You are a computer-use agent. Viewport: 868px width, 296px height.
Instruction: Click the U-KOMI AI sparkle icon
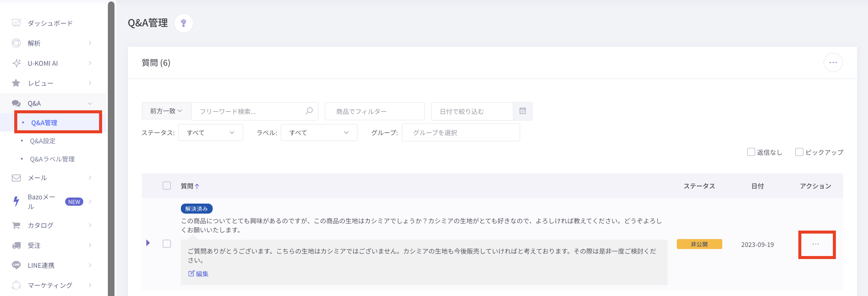(16, 63)
